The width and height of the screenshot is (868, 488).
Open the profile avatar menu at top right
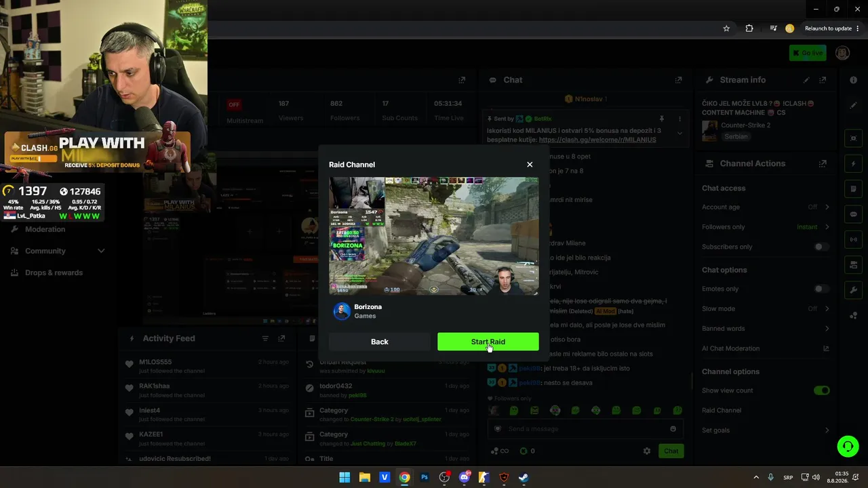[842, 53]
